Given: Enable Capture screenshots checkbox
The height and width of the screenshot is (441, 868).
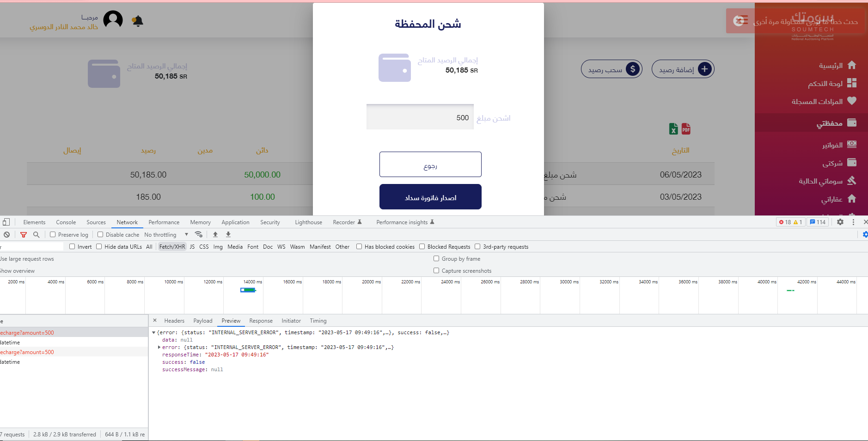Looking at the screenshot, I should (436, 271).
